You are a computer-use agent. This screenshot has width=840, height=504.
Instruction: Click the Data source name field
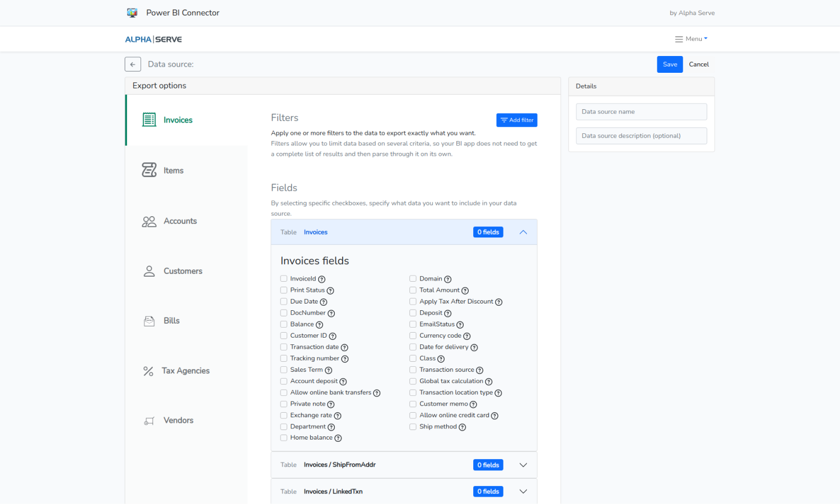click(641, 112)
